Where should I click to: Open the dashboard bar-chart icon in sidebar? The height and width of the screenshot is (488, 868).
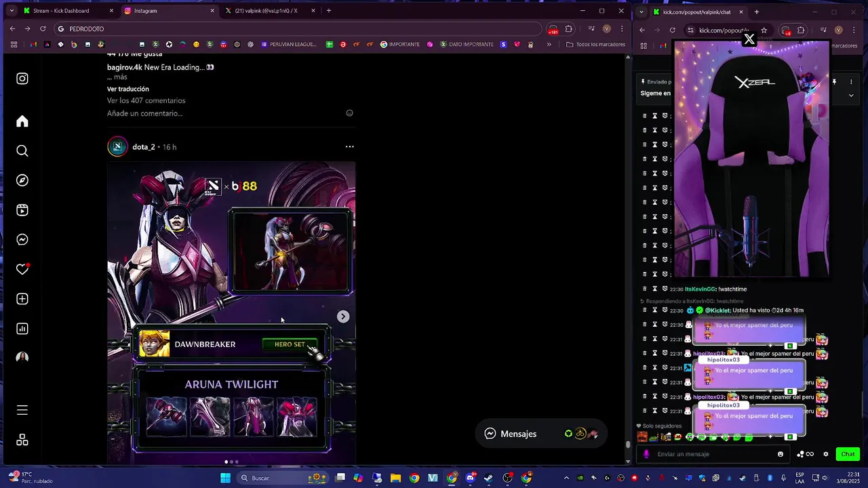pos(22,329)
